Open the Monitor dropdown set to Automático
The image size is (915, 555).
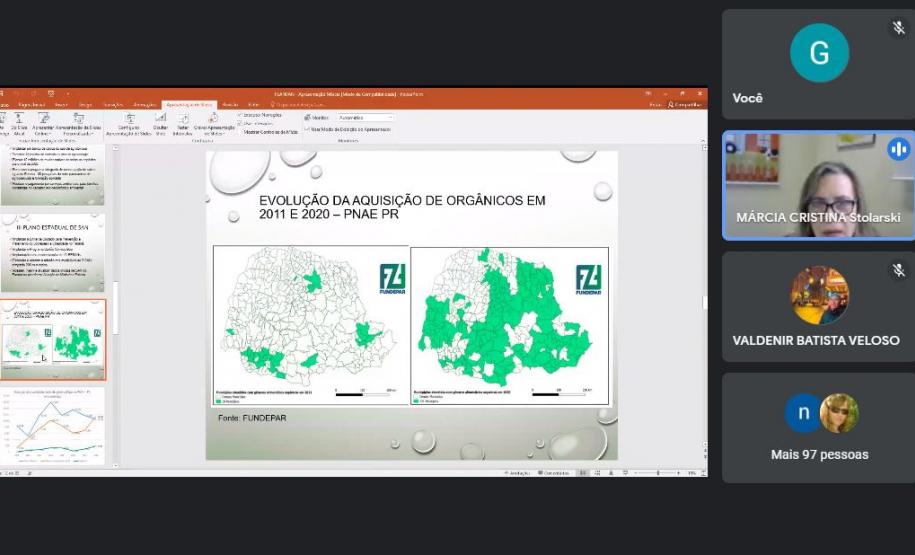click(365, 117)
